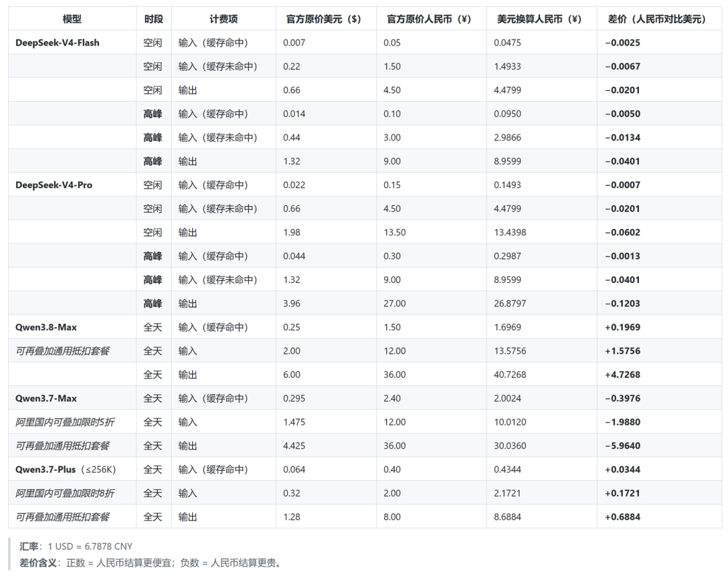Click the −0.0013 difference value
This screenshot has width=728, height=578.
click(623, 256)
